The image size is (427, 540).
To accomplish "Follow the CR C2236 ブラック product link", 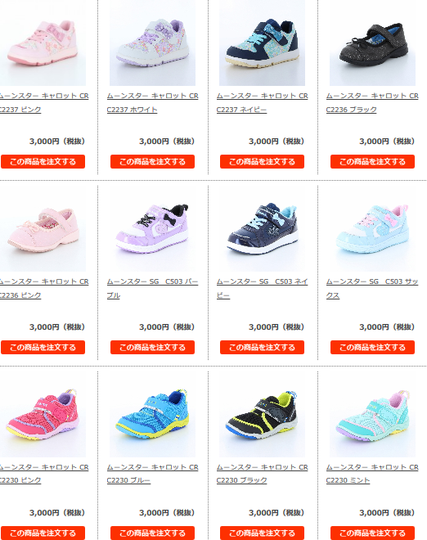I will [x=372, y=103].
